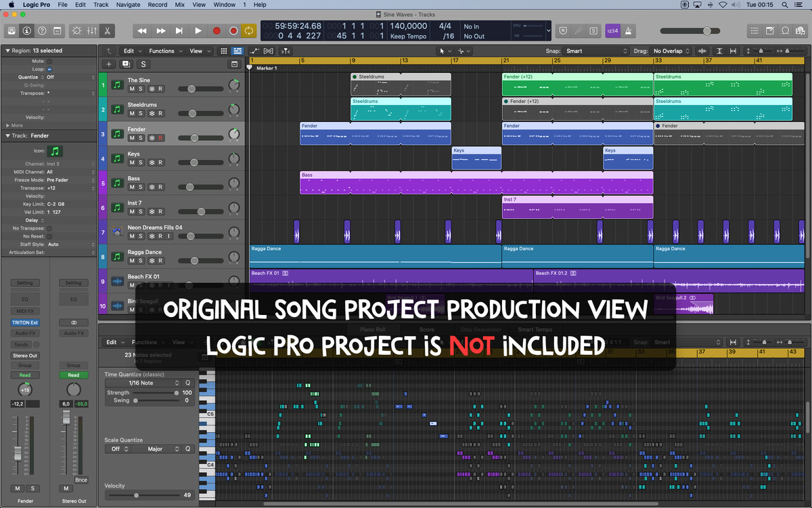The height and width of the screenshot is (508, 812).
Task: Click the Catch Playhead icon
Action: pyautogui.click(x=286, y=51)
